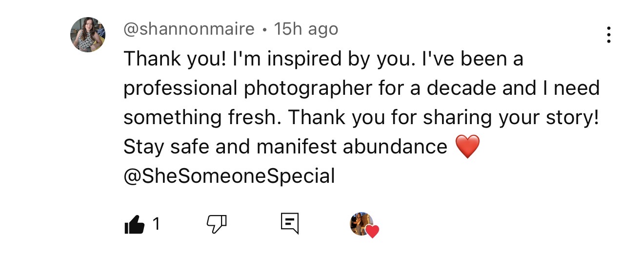
Task: Open the @SheSomeoneSpecial mention
Action: pos(229,176)
